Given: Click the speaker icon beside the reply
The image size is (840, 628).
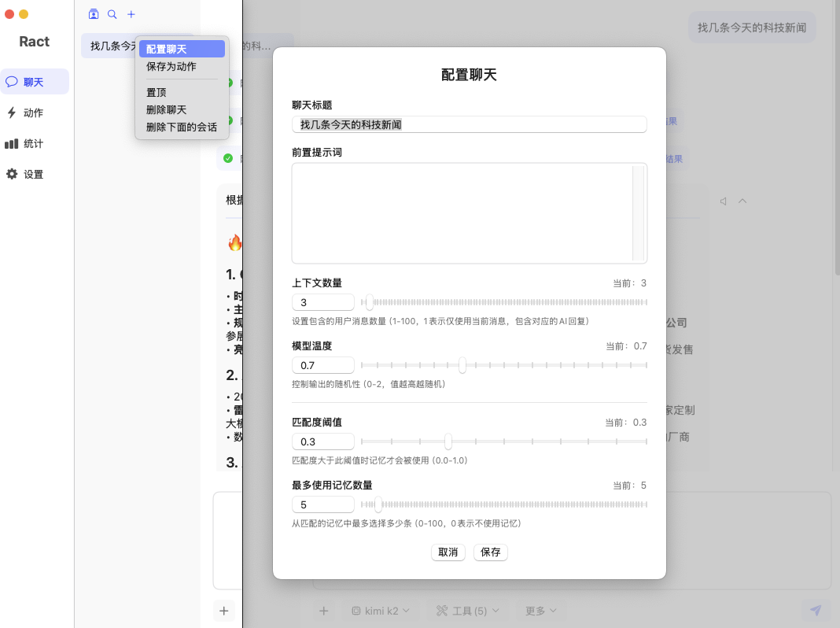Looking at the screenshot, I should tap(723, 201).
